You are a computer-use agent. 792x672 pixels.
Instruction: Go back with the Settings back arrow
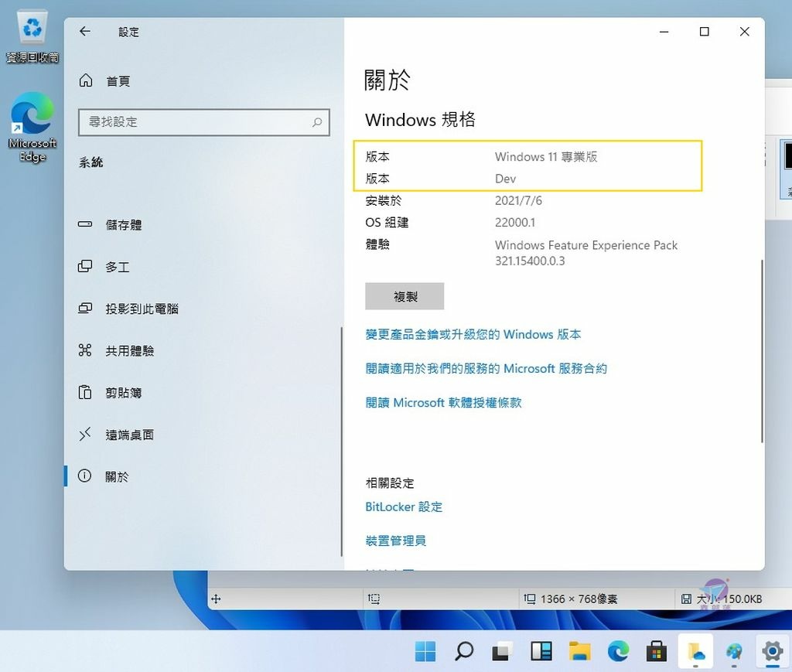[x=85, y=31]
